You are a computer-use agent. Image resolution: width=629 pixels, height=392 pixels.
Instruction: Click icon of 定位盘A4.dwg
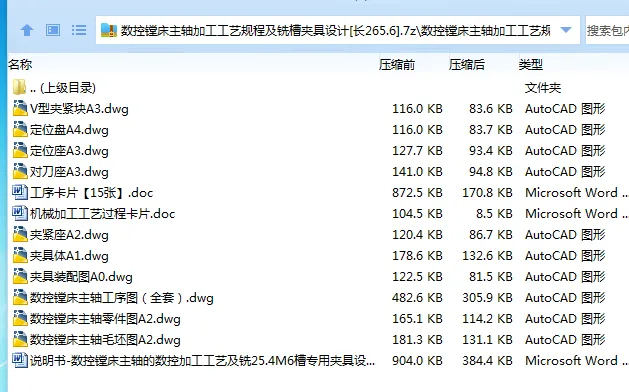(x=20, y=129)
